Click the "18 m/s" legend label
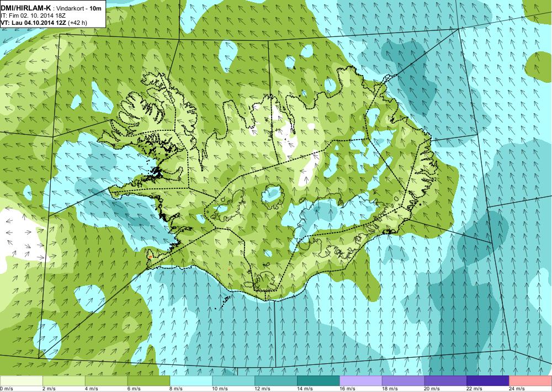Image resolution: width=552 pixels, height=392 pixels. [x=390, y=389]
